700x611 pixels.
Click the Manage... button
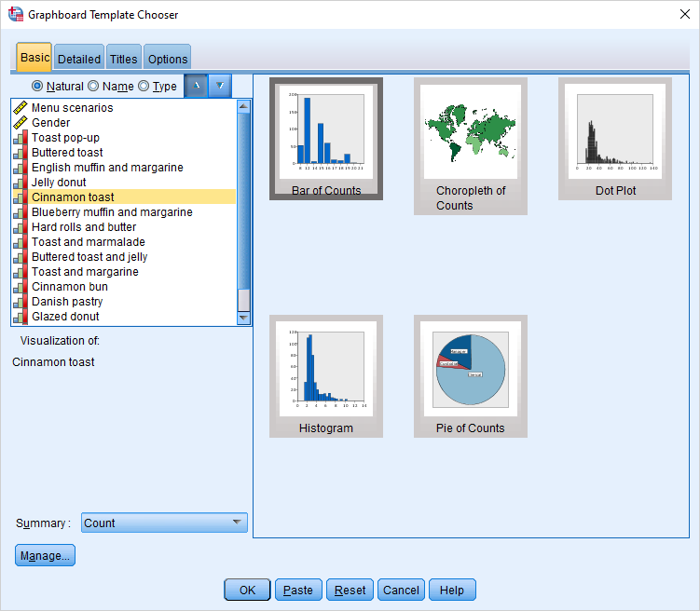point(45,556)
